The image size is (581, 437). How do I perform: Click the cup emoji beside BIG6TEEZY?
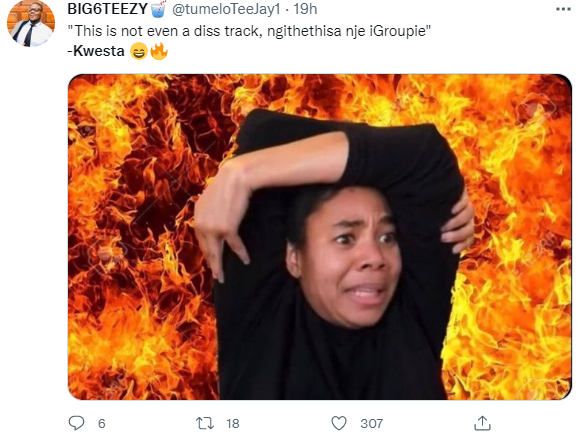pos(158,9)
